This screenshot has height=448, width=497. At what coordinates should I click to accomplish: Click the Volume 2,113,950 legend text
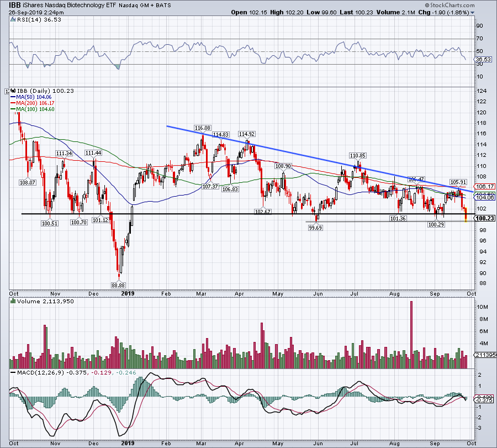pyautogui.click(x=45, y=301)
